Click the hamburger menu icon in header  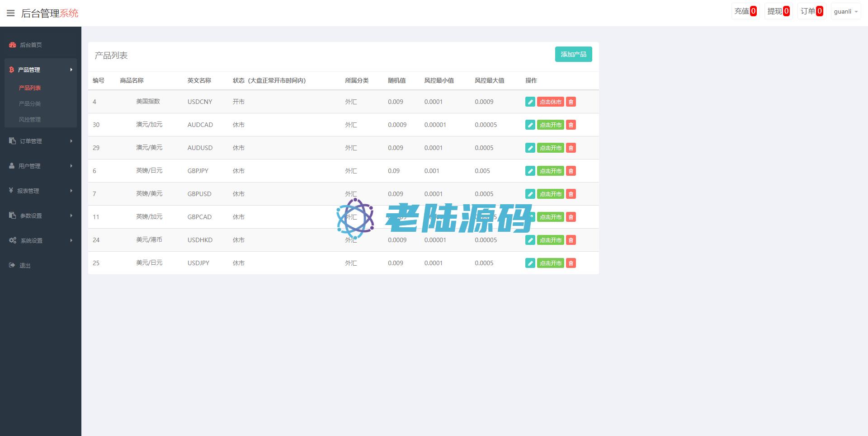[x=11, y=13]
